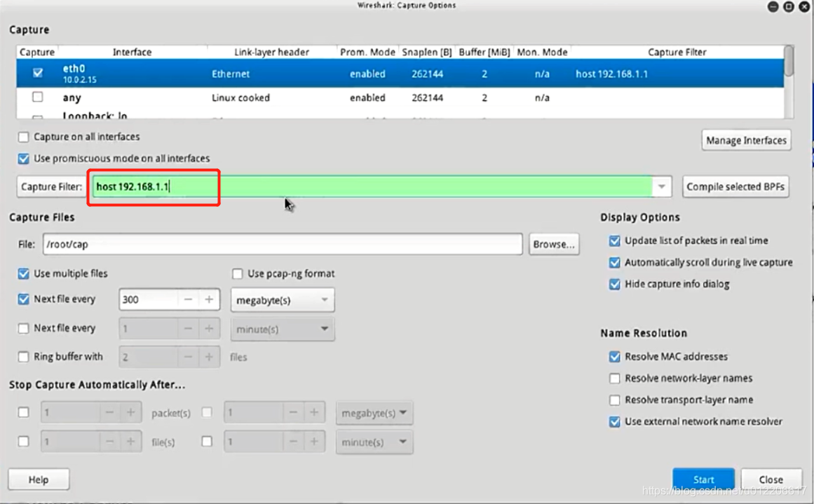Start the capture
This screenshot has width=814, height=504.
(703, 479)
